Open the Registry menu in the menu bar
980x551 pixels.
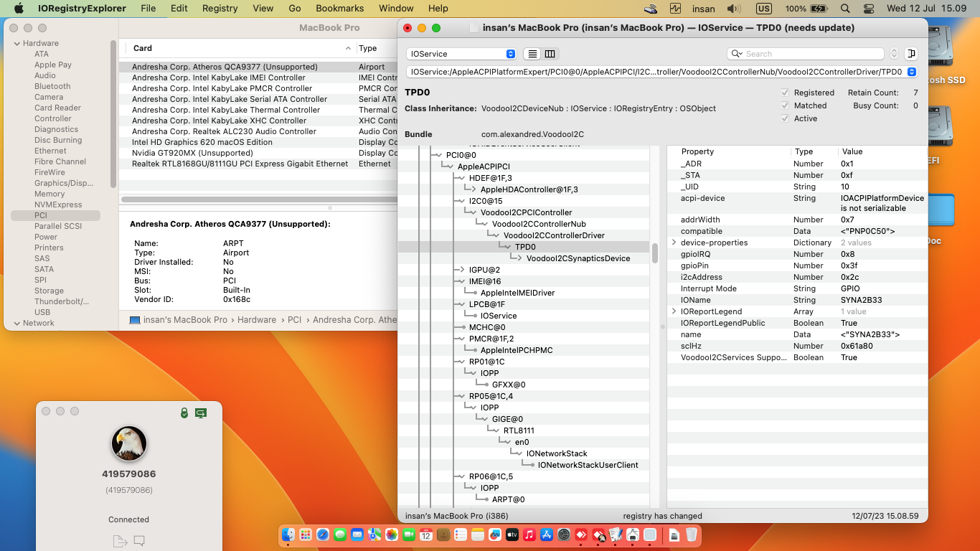point(220,8)
